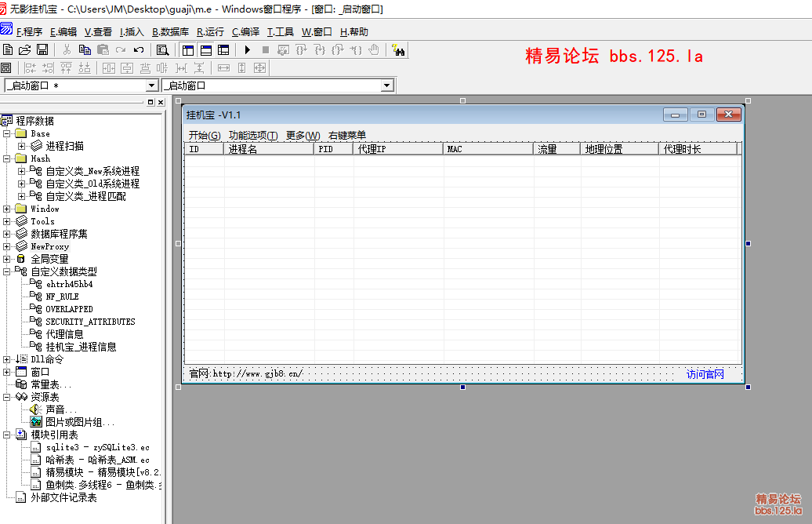Click the center horizontally in window icon

[x=109, y=68]
